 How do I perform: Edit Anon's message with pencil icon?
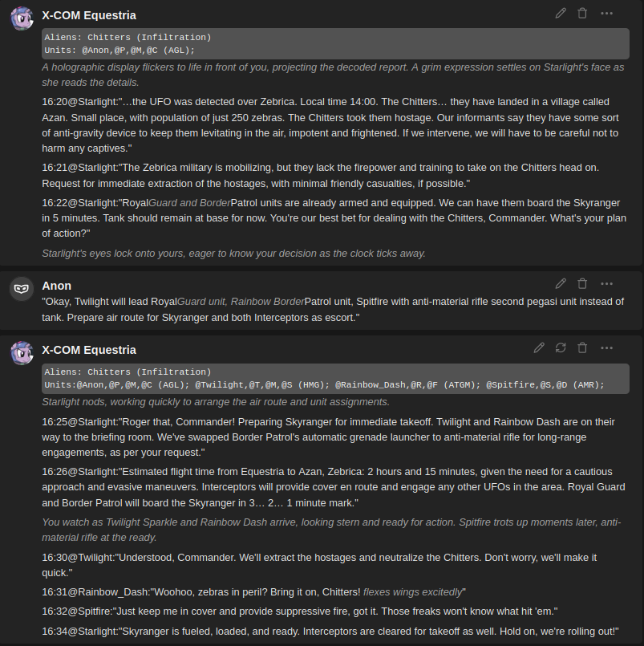point(561,283)
